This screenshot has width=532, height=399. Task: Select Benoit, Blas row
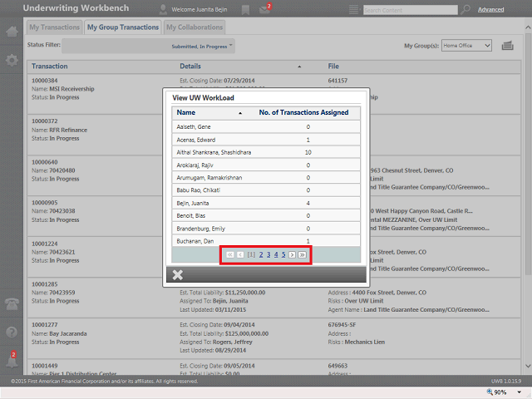(x=266, y=216)
